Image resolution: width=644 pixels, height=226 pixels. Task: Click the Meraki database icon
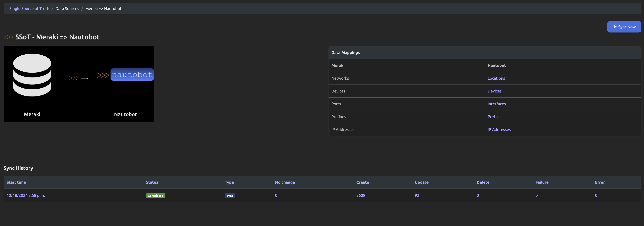tap(32, 75)
